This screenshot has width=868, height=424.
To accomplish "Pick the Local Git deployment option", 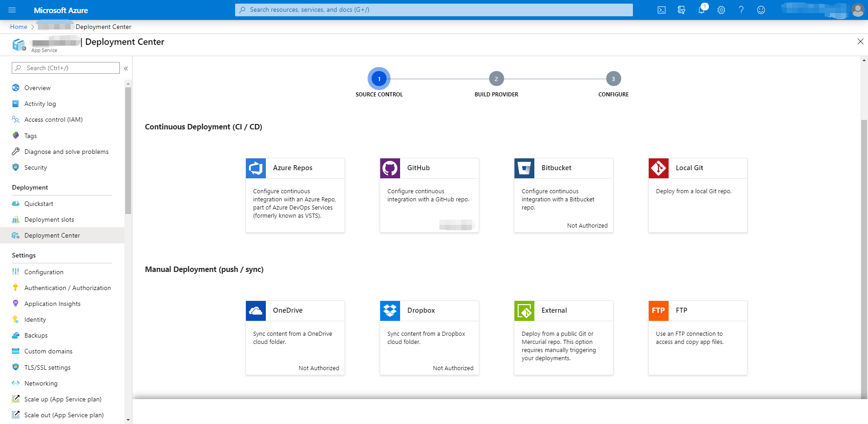I will [x=698, y=195].
